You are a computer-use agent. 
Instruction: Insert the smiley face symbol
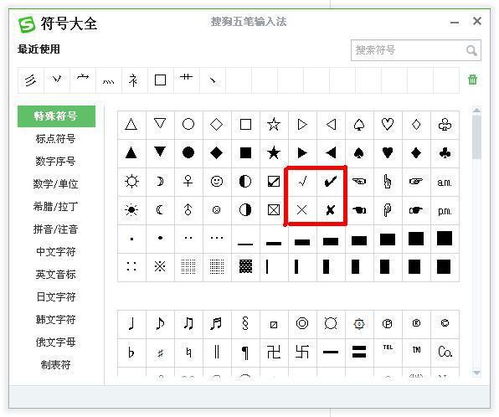click(217, 182)
